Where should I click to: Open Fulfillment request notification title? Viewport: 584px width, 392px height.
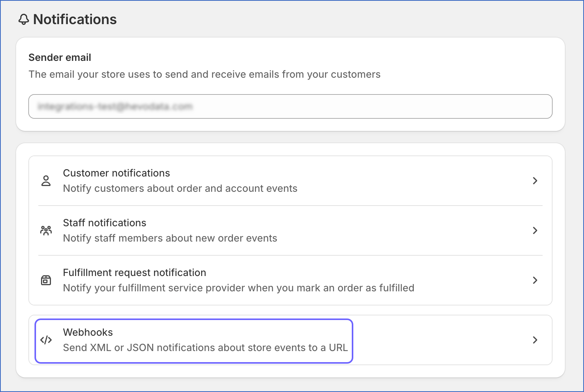(135, 273)
